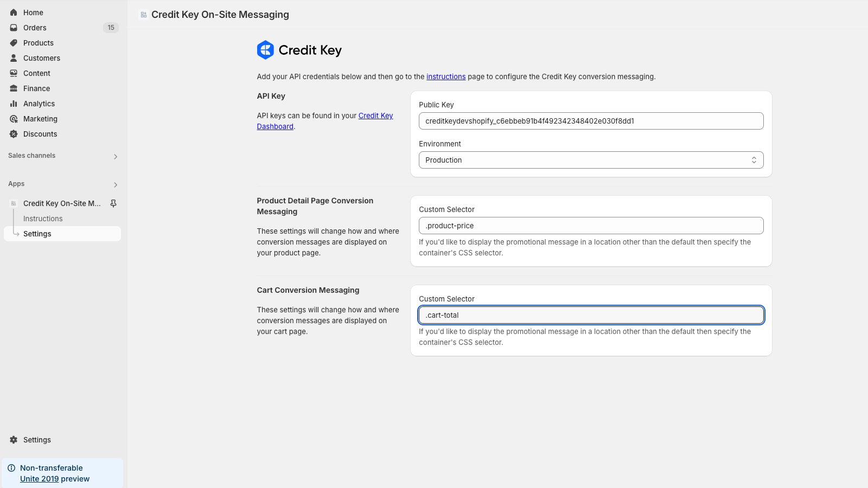Click the Orders count badge 15
Screen dimensions: 868x488
111,28
